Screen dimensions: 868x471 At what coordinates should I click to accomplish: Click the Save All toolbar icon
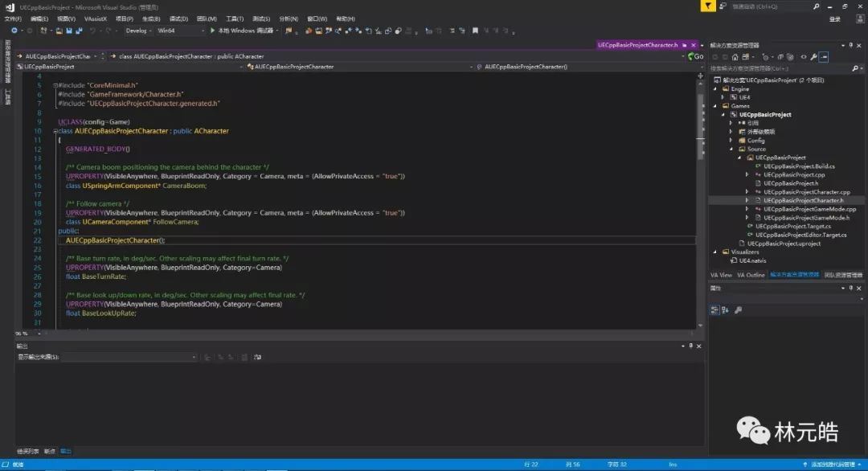point(79,31)
